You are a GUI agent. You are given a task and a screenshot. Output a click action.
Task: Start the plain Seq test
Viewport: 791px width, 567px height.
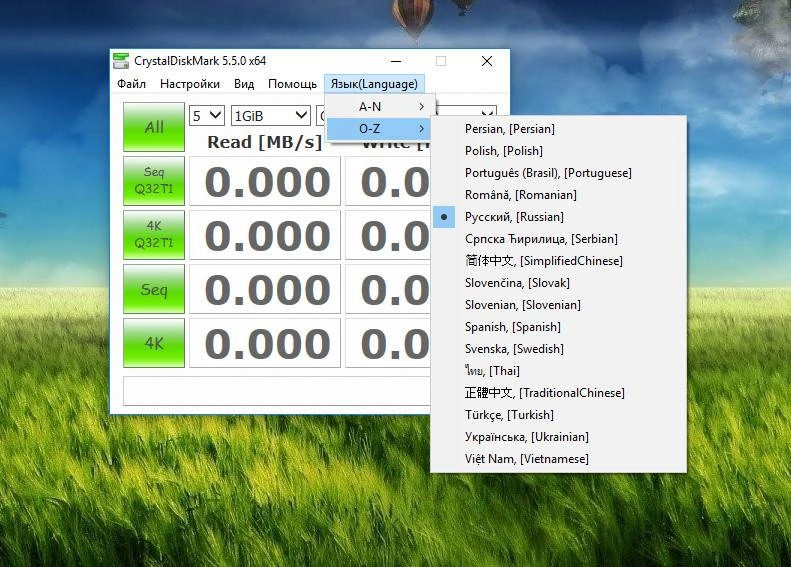pos(154,289)
